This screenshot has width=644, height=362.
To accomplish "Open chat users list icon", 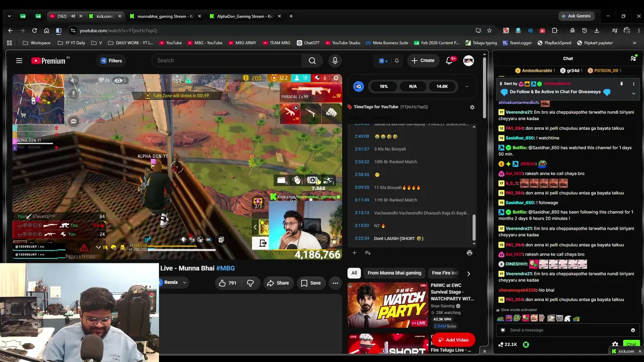I will coord(633,58).
